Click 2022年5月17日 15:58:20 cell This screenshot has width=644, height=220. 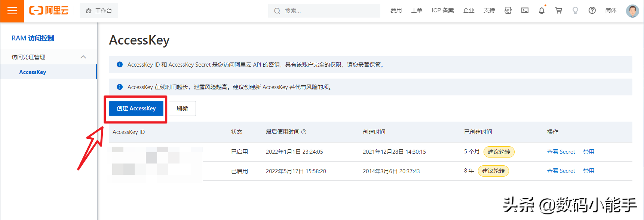pos(296,171)
